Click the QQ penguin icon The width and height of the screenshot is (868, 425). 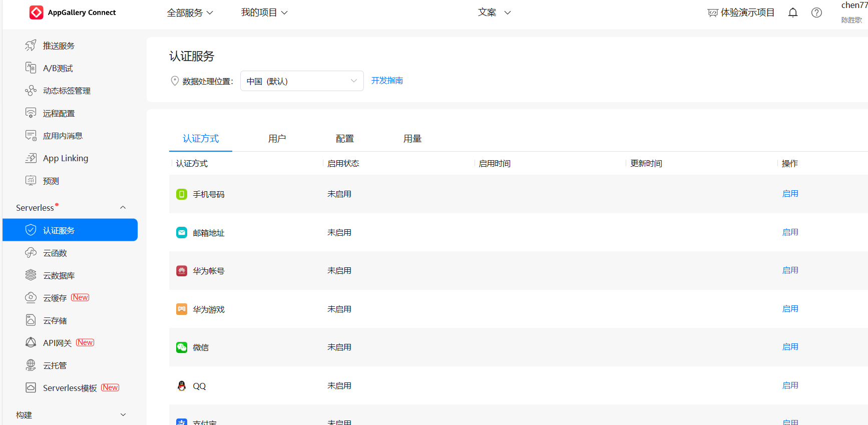(x=182, y=386)
